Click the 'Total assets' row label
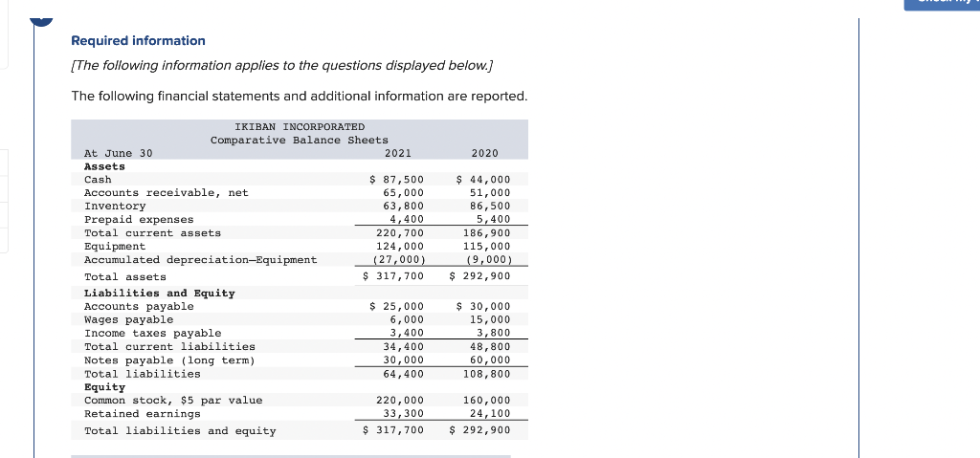 pos(125,276)
